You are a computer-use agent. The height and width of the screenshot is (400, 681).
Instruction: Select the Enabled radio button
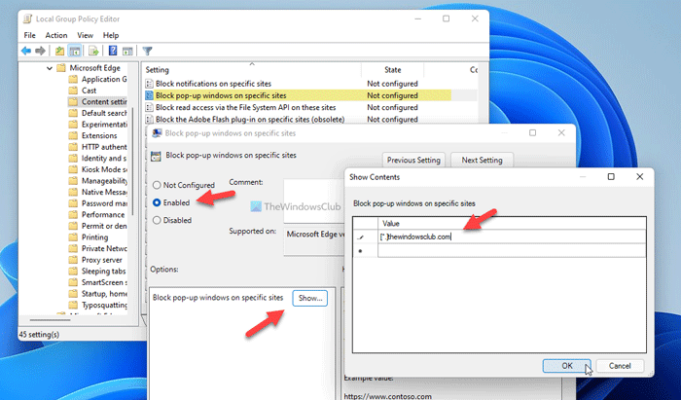coord(157,203)
